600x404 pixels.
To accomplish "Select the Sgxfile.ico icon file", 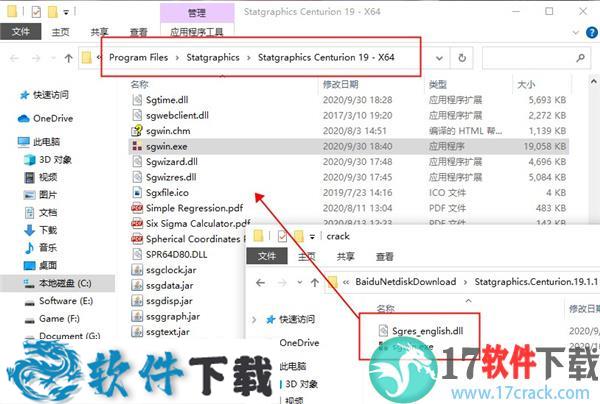I will [x=167, y=192].
